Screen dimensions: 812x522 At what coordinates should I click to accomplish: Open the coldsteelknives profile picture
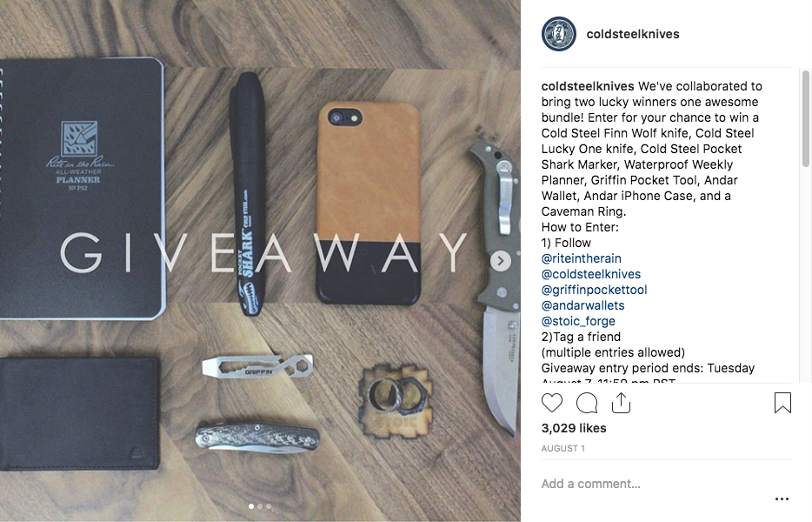[x=559, y=34]
